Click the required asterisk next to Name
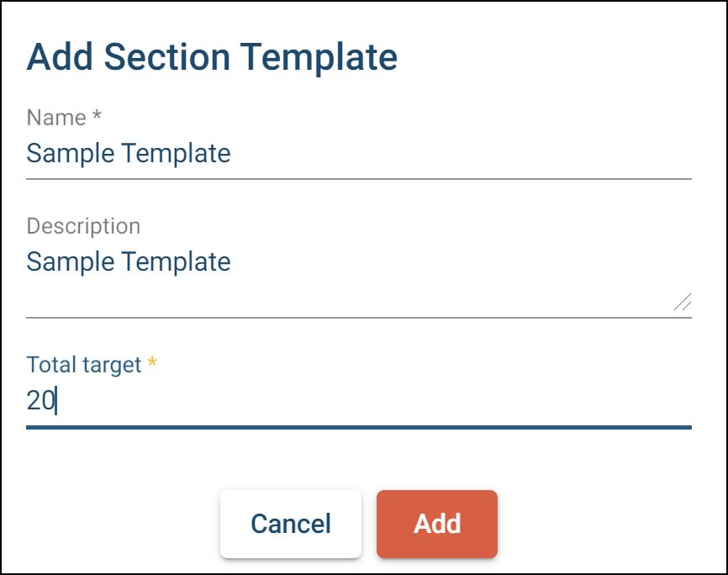 coord(97,117)
